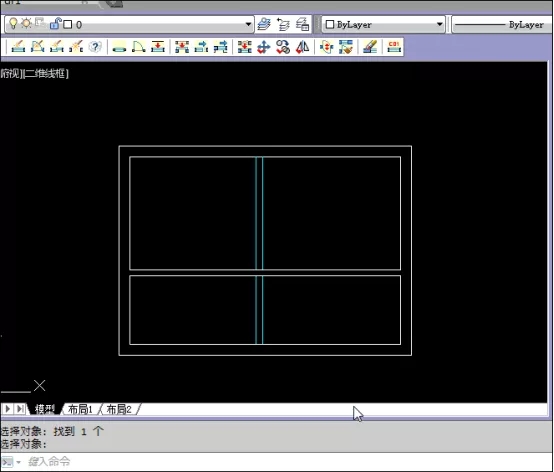This screenshot has height=472, width=554.
Task: Click the arc dimension tool icon
Action: [x=138, y=47]
